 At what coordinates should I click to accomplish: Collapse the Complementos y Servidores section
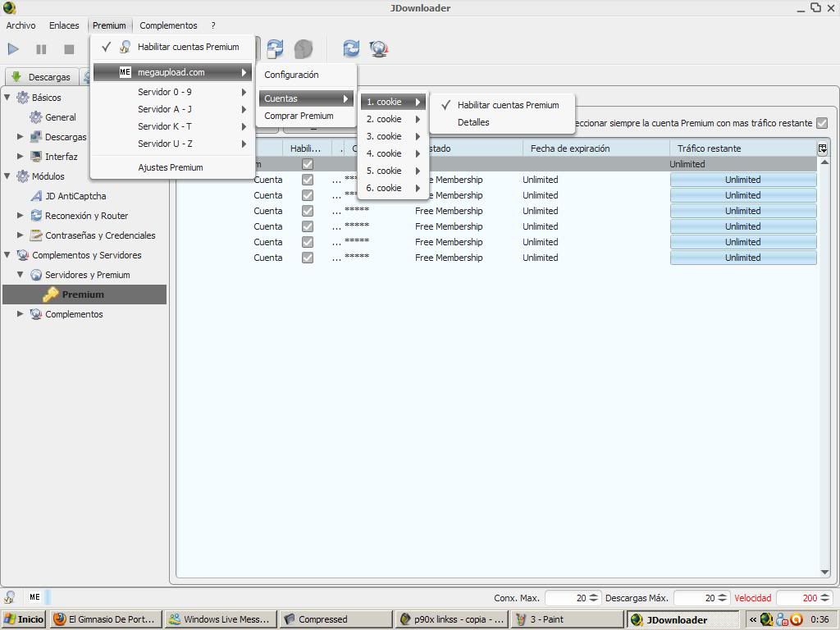click(7, 255)
